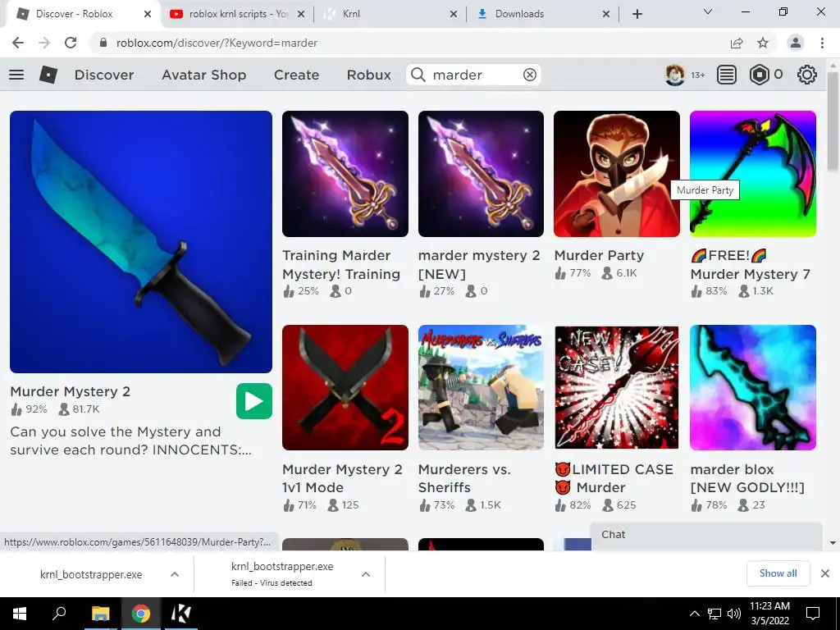
Task: Click the site lock icon
Action: (x=103, y=43)
